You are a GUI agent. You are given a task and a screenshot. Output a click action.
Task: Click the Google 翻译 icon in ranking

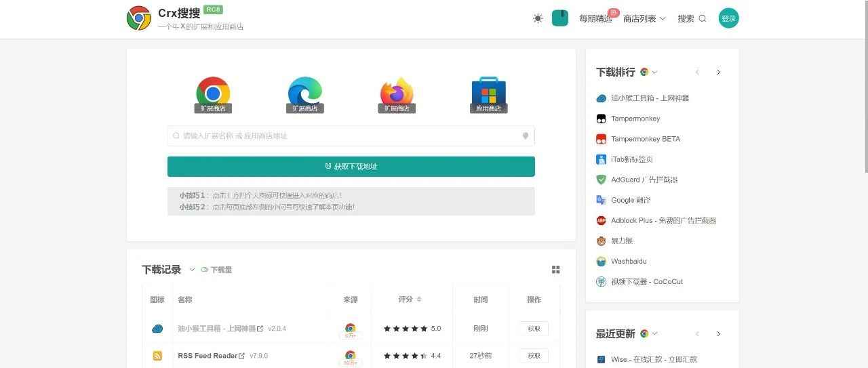(x=601, y=200)
